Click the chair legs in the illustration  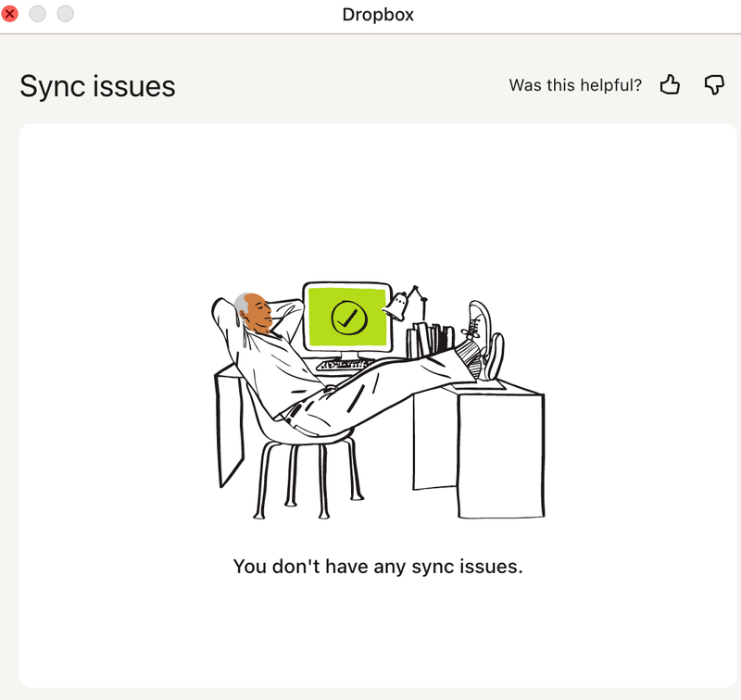click(x=291, y=477)
